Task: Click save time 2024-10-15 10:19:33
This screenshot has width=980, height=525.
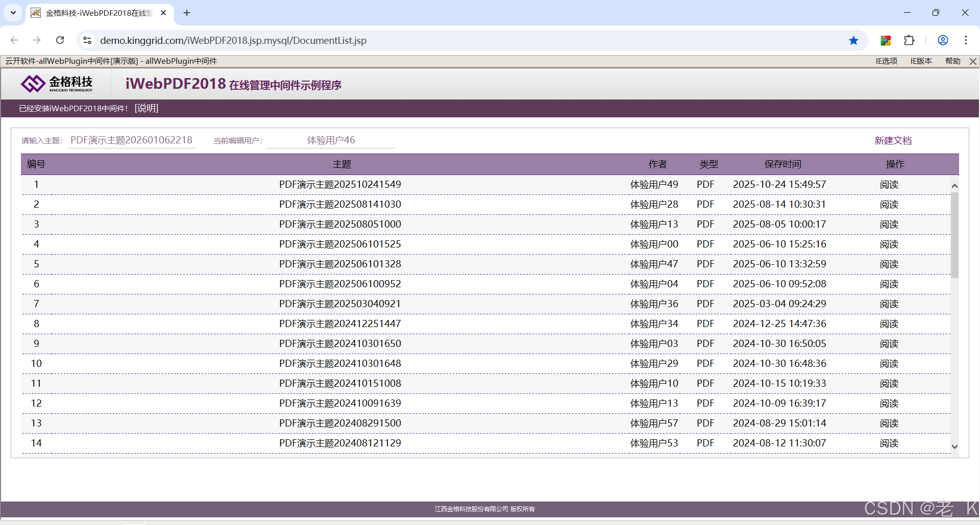Action: (x=779, y=384)
